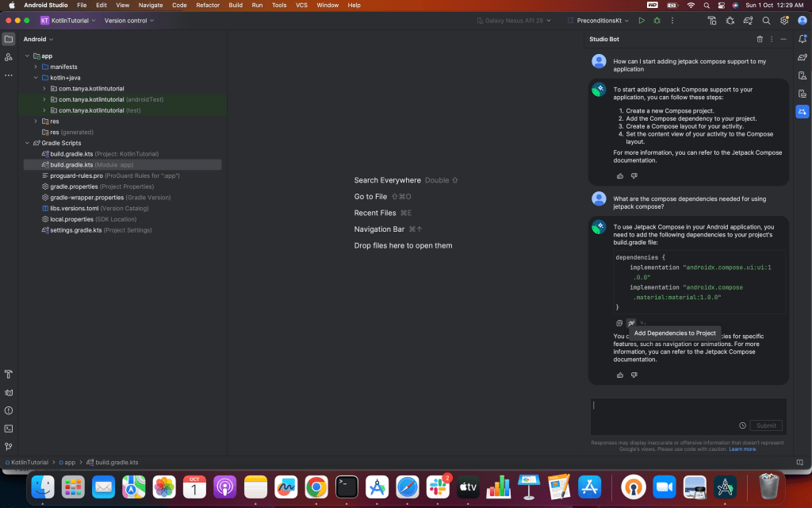Click the Debug bug icon in toolbar
Image resolution: width=812 pixels, height=508 pixels.
[x=657, y=21]
